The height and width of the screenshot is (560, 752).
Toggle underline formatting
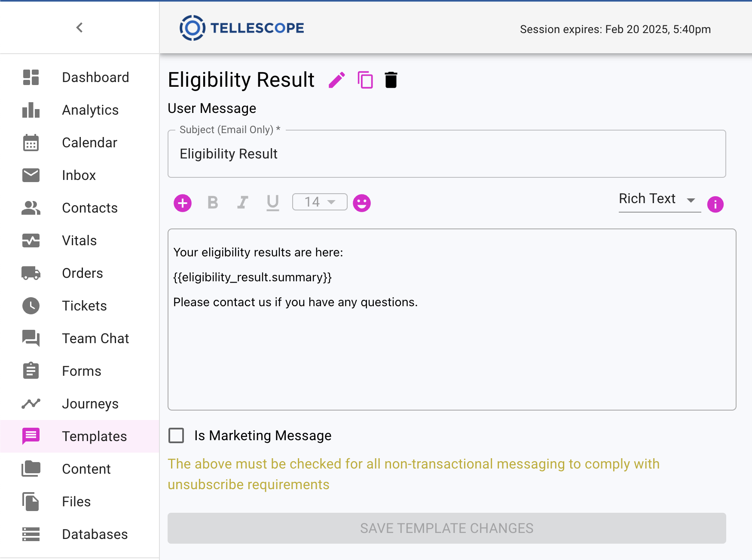(273, 203)
